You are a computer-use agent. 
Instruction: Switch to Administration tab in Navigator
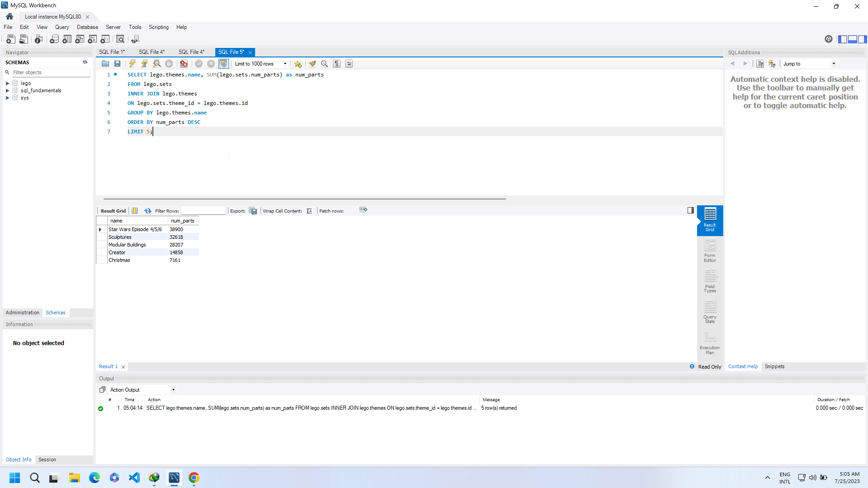click(x=23, y=313)
